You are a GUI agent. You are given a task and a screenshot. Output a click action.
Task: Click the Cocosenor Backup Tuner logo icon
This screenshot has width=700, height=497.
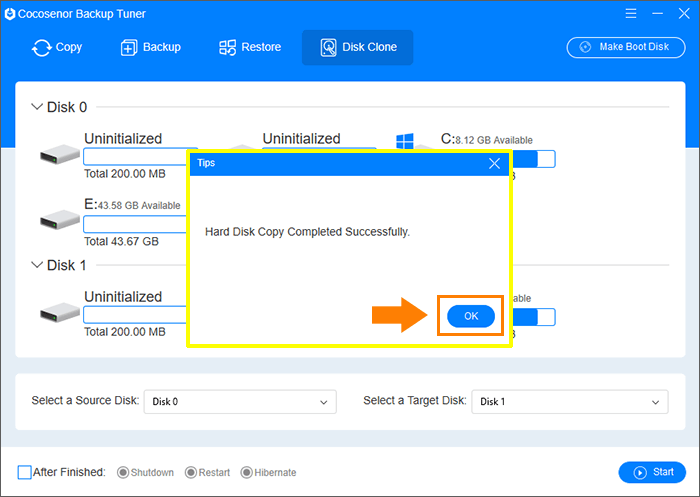coord(10,14)
